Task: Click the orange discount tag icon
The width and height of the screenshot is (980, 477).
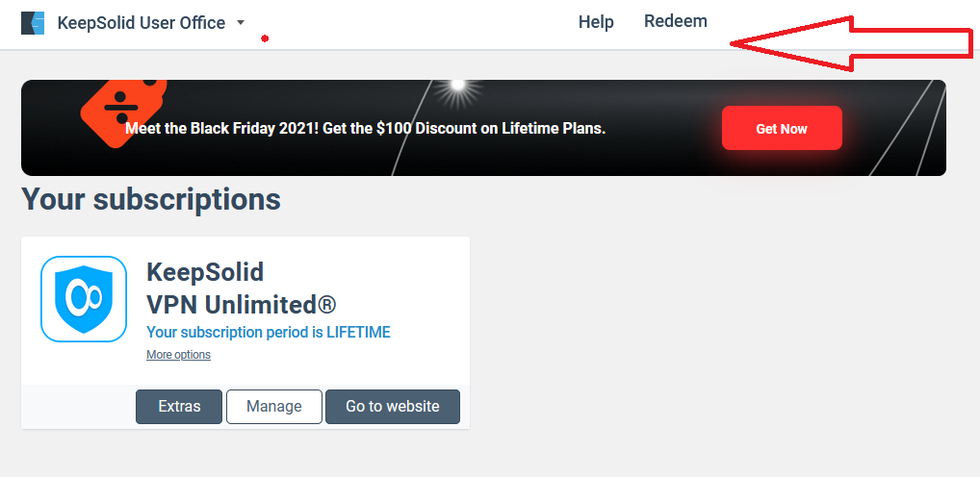Action: tap(120, 106)
